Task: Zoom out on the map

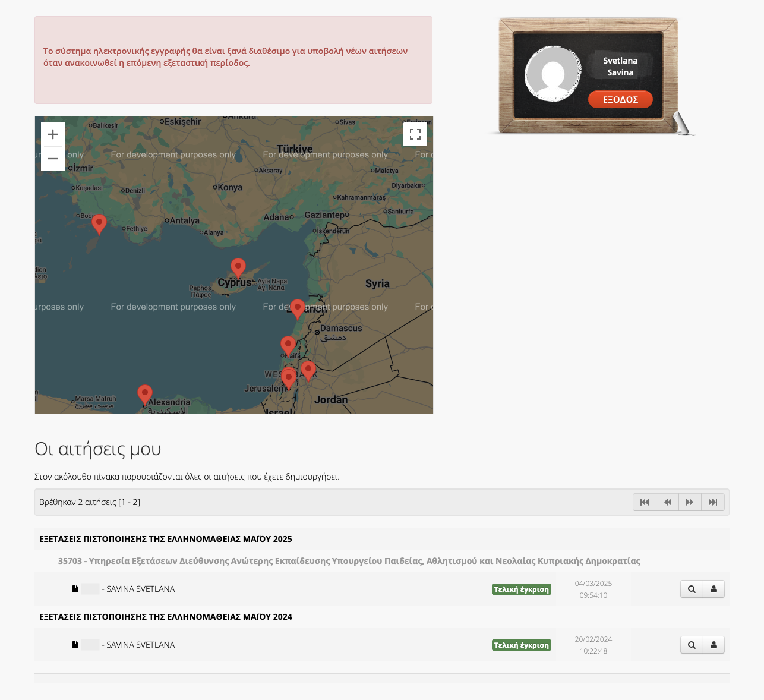Action: pyautogui.click(x=53, y=159)
